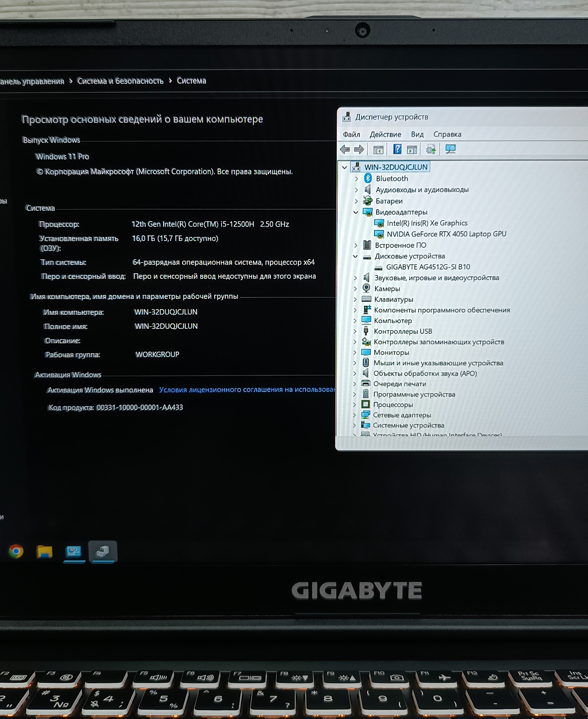Select the Сетевые адаптеры network icon
Screen dimensions: 588x719
coord(365,415)
